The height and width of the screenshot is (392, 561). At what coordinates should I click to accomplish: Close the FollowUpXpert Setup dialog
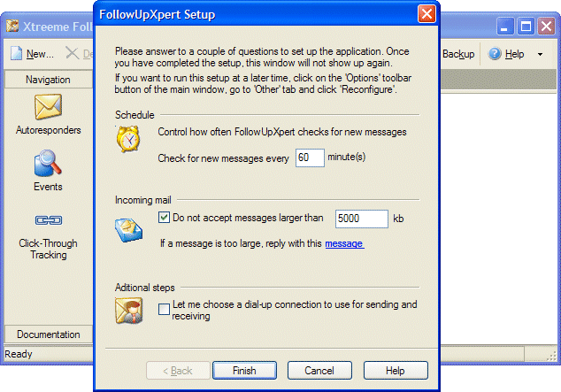(x=427, y=14)
